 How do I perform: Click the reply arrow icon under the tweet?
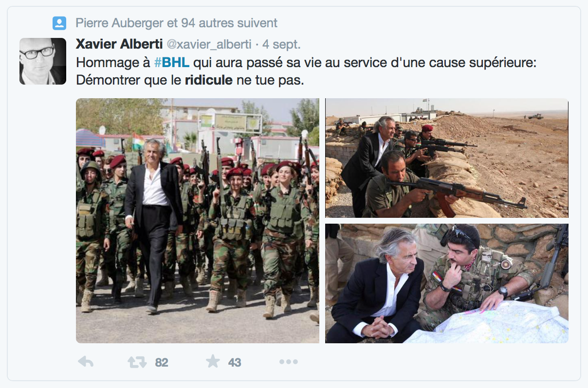86,362
